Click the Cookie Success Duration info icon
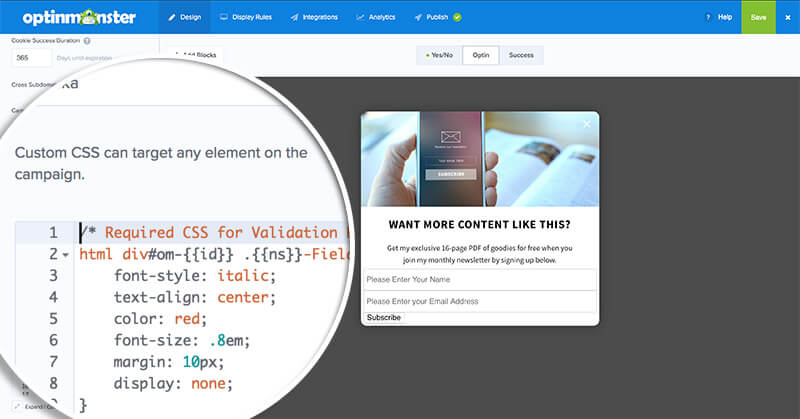The height and width of the screenshot is (419, 800). tap(87, 41)
